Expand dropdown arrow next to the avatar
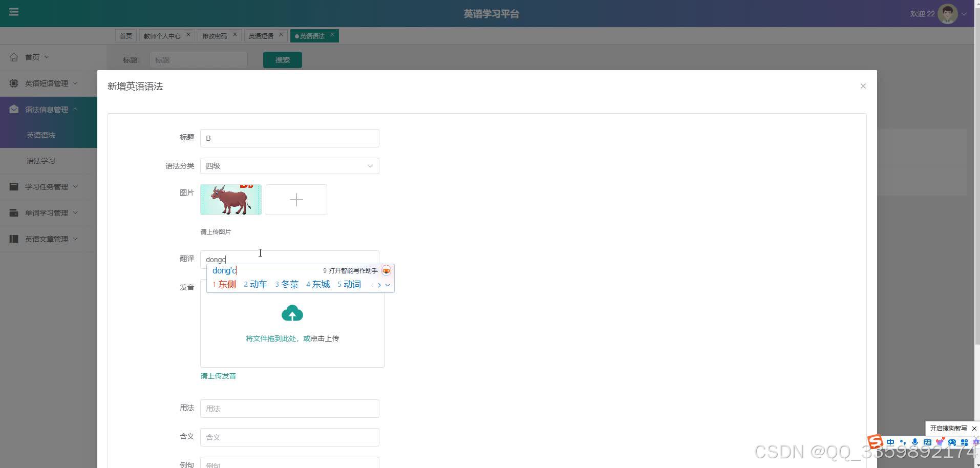Screen dimensions: 980x468 964,14
